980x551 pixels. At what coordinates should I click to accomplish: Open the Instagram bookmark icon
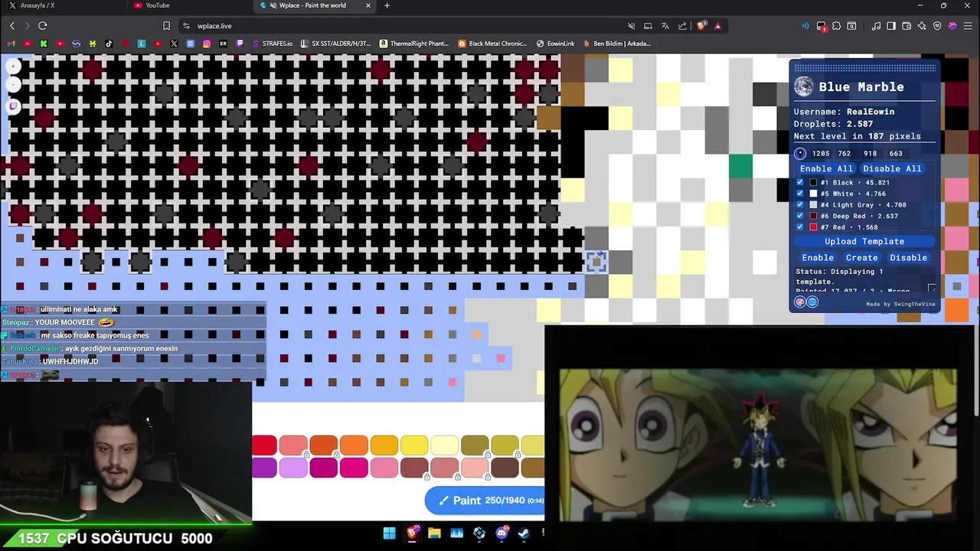click(x=207, y=44)
